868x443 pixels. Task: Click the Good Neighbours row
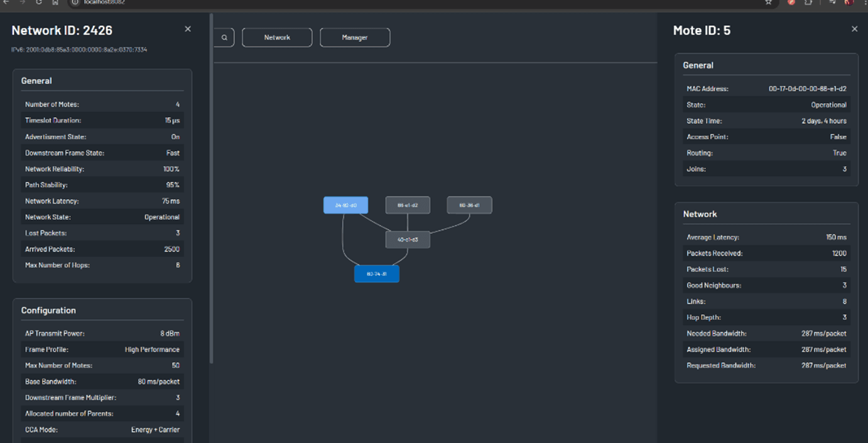tap(766, 286)
